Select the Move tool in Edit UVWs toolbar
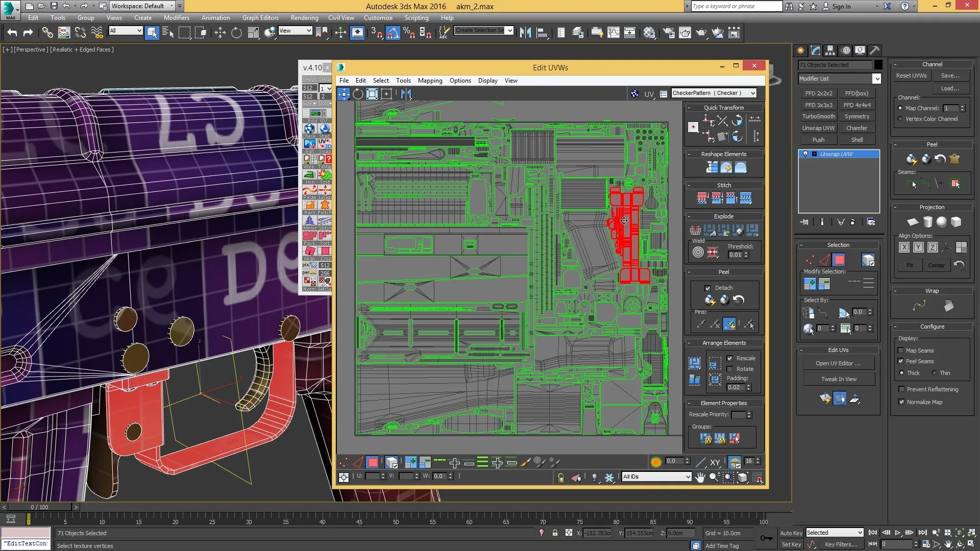Image resolution: width=980 pixels, height=551 pixels. tap(344, 94)
